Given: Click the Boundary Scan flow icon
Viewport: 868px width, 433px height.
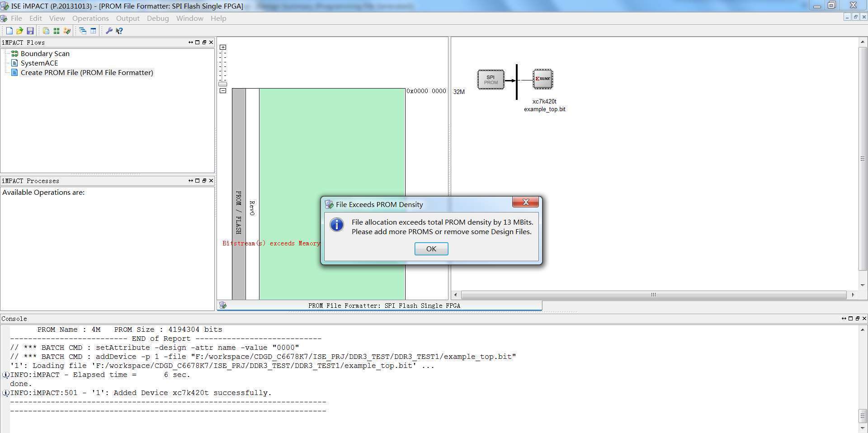Looking at the screenshot, I should click(x=14, y=53).
